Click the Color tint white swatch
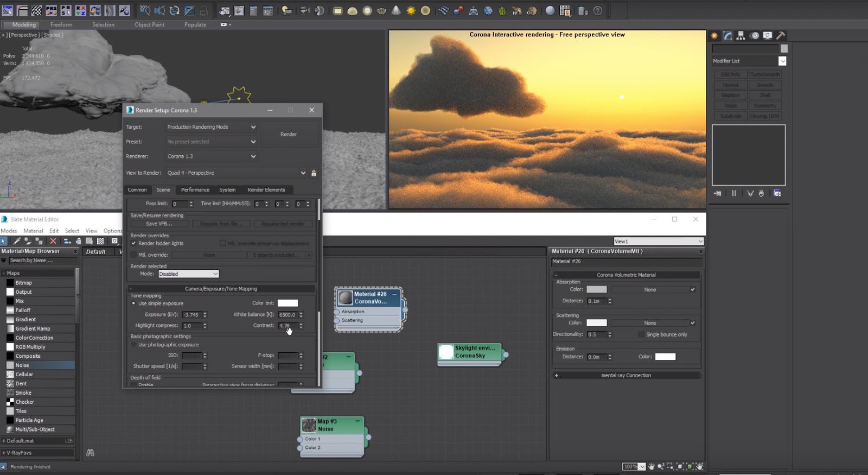 click(288, 303)
